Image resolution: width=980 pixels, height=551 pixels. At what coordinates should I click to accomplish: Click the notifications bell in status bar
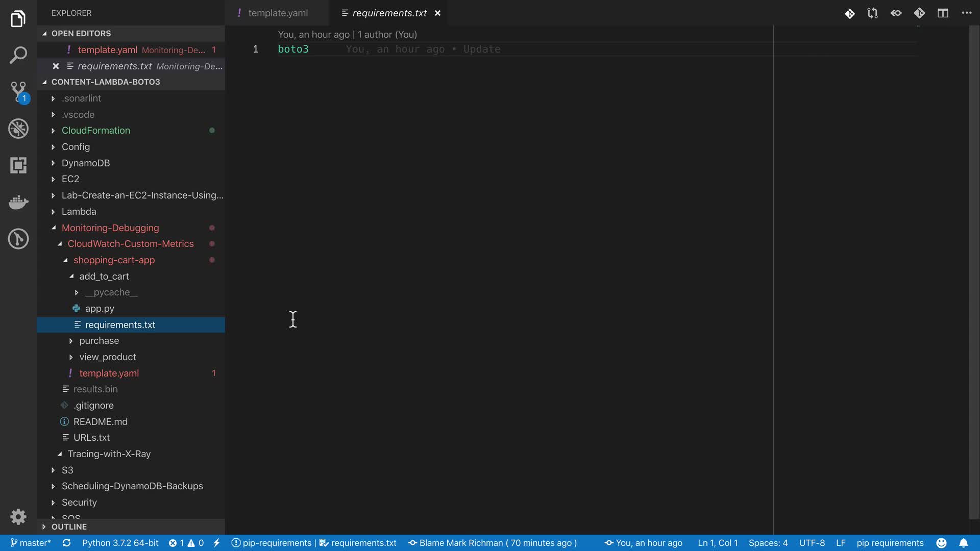pos(963,543)
